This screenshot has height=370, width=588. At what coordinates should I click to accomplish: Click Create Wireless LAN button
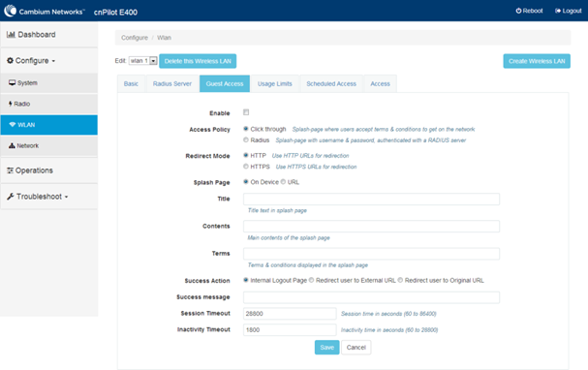tap(537, 61)
